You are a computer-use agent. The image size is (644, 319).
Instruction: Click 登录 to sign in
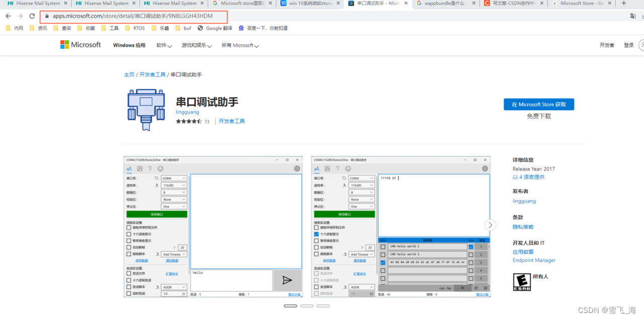pyautogui.click(x=629, y=45)
